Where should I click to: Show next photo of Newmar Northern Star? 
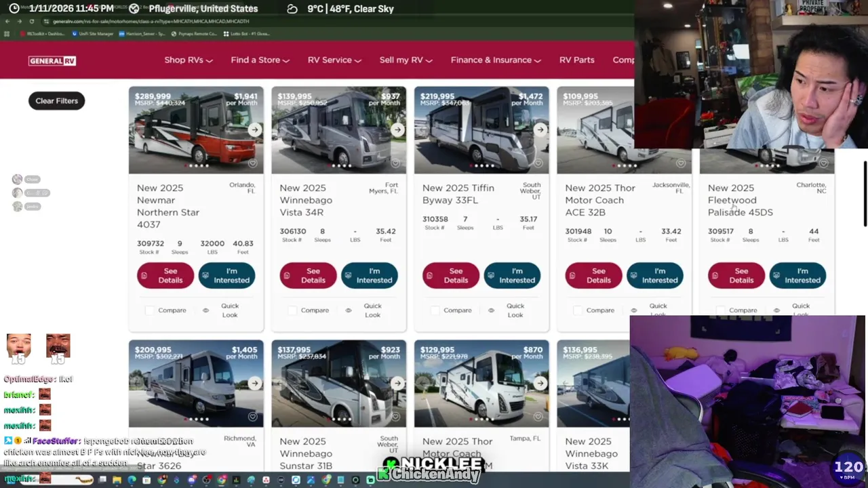tap(254, 129)
